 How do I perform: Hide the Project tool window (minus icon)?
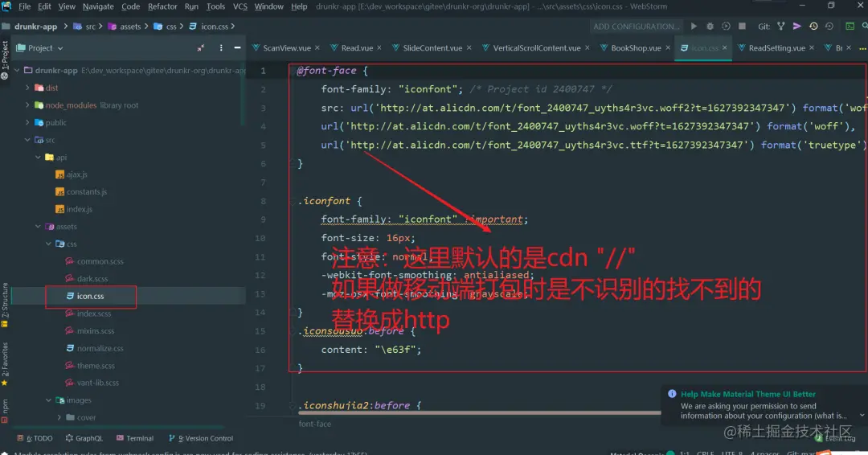tap(237, 48)
